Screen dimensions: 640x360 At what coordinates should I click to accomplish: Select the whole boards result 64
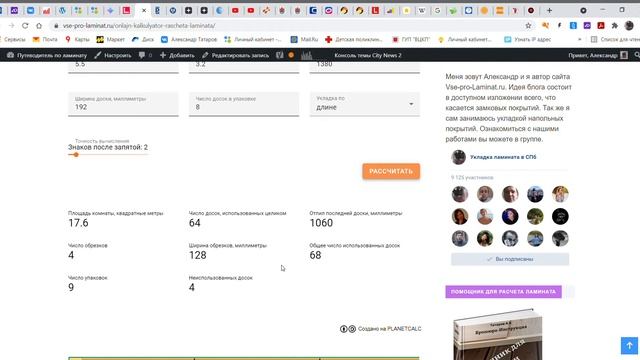pos(195,223)
